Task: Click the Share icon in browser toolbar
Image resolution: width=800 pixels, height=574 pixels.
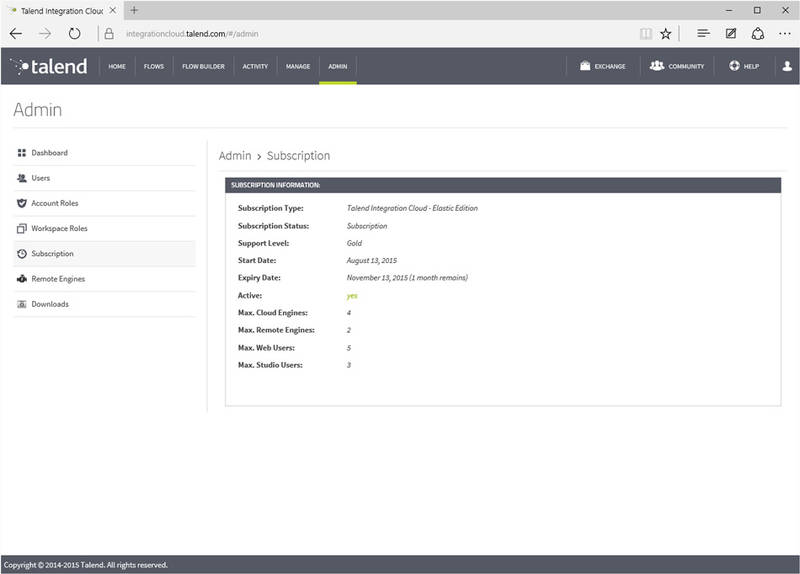Action: click(x=758, y=34)
